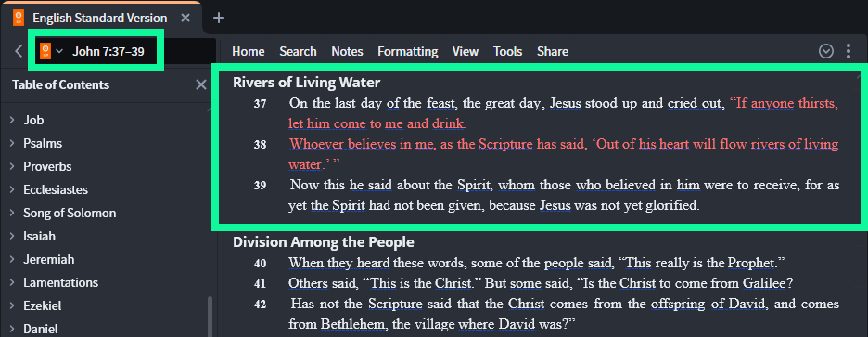The height and width of the screenshot is (337, 868).
Task: Close the English Standard Version tab
Action: coord(185,18)
